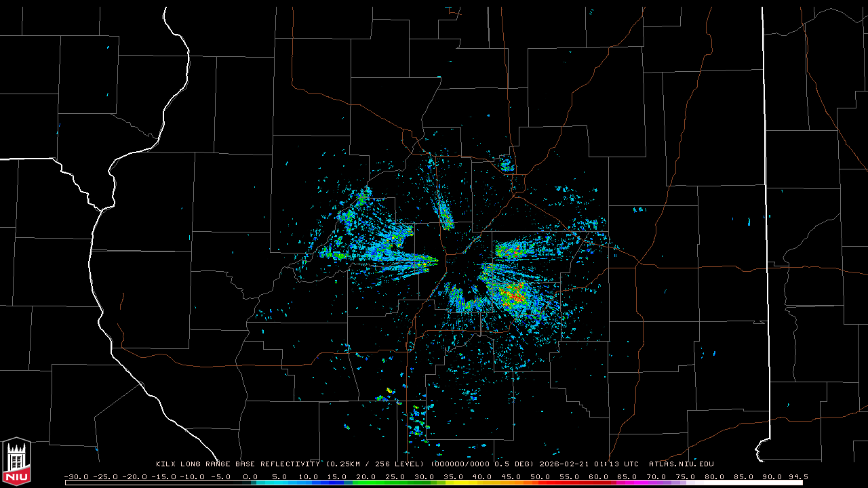The image size is (868, 488).
Task: Click the ATLAS.NIU.EDU text
Action: click(x=681, y=464)
